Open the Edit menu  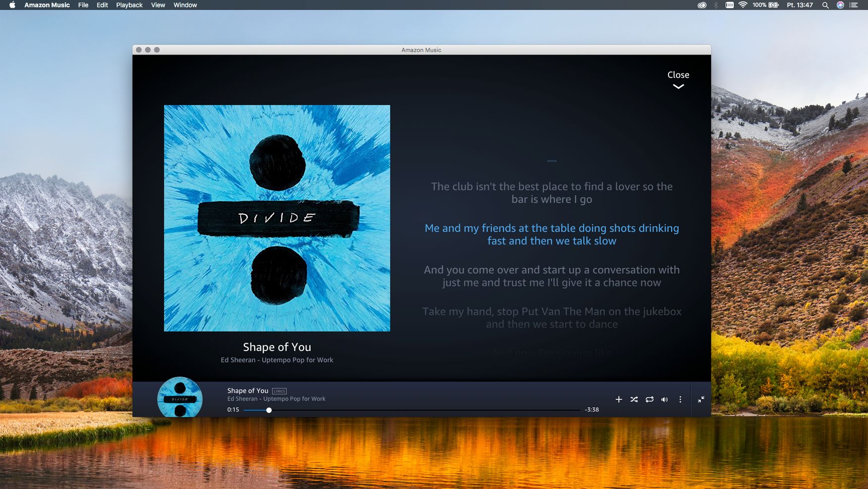(x=102, y=5)
